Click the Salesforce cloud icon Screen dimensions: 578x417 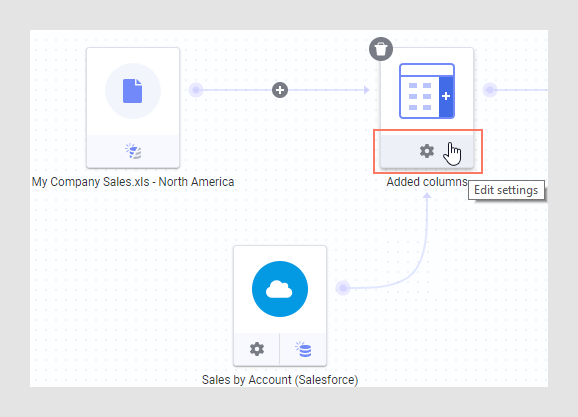pyautogui.click(x=280, y=289)
